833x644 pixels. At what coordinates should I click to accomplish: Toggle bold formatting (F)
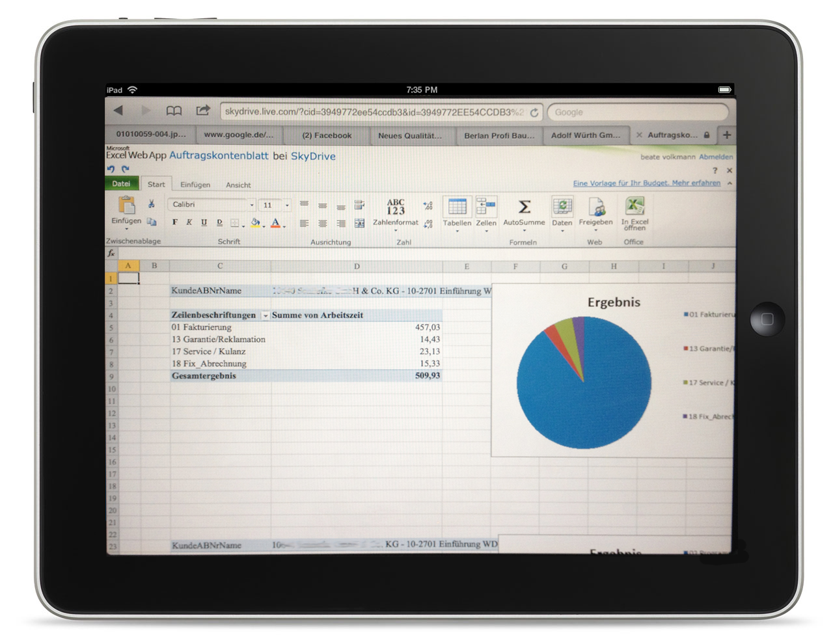click(174, 222)
